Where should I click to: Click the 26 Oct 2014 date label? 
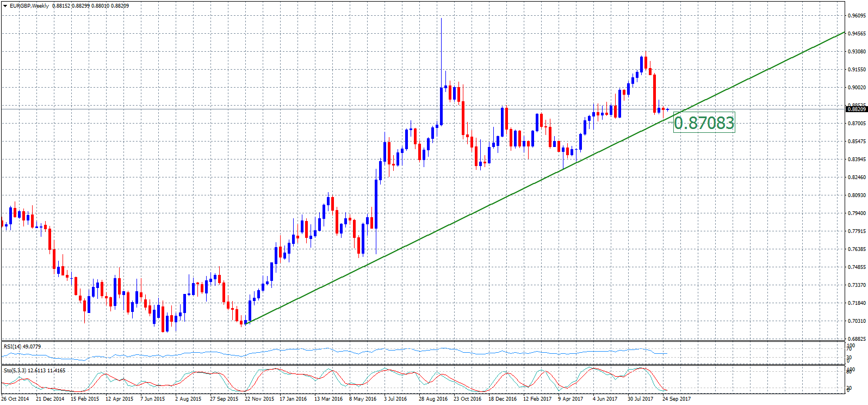15,399
